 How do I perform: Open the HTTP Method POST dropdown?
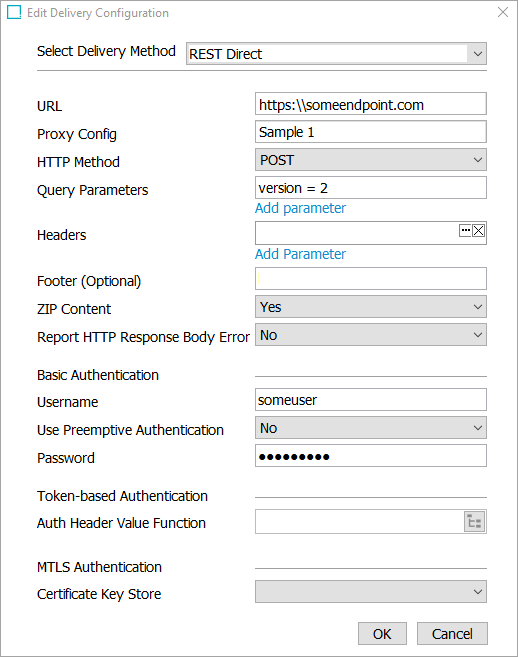[370, 160]
